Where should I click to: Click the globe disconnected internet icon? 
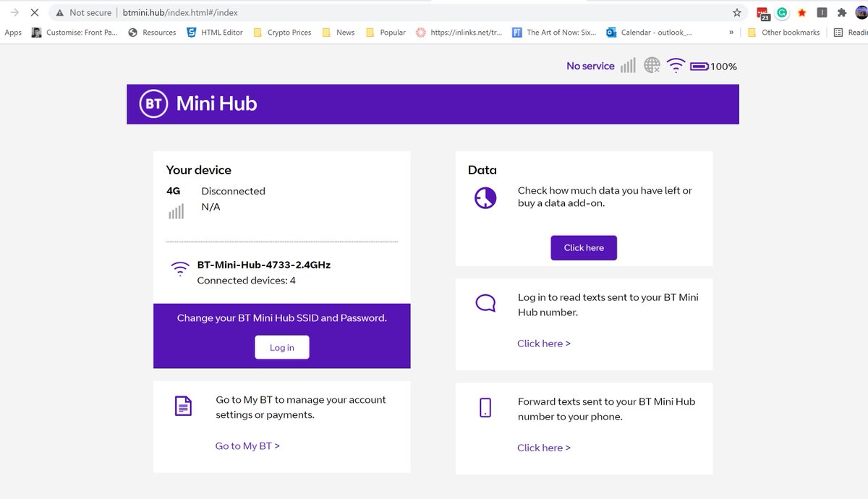pos(652,66)
